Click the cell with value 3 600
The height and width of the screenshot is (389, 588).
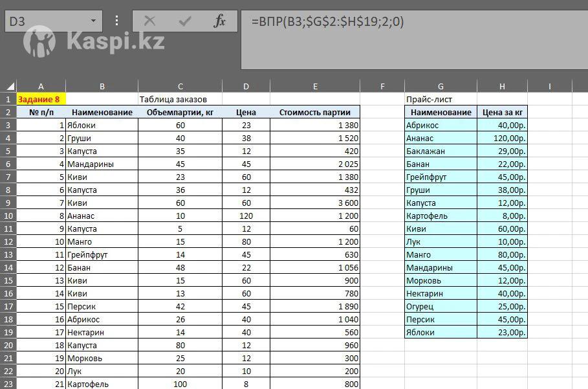click(x=314, y=203)
